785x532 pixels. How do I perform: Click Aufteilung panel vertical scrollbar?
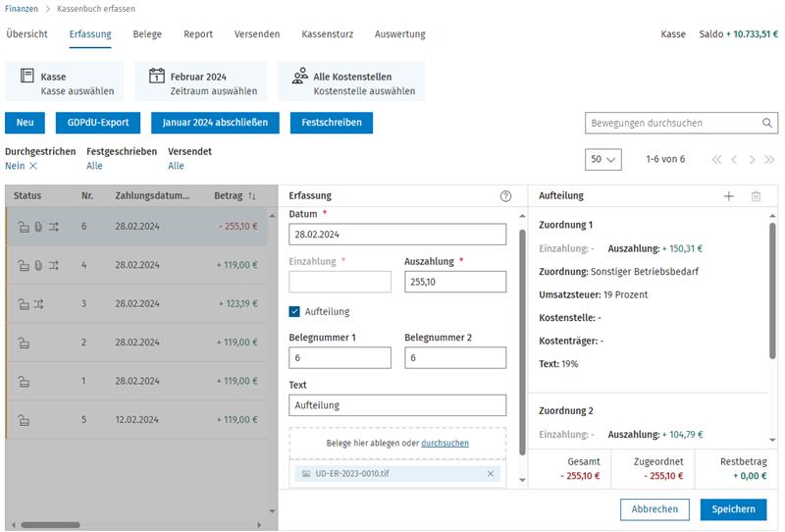[x=772, y=291]
